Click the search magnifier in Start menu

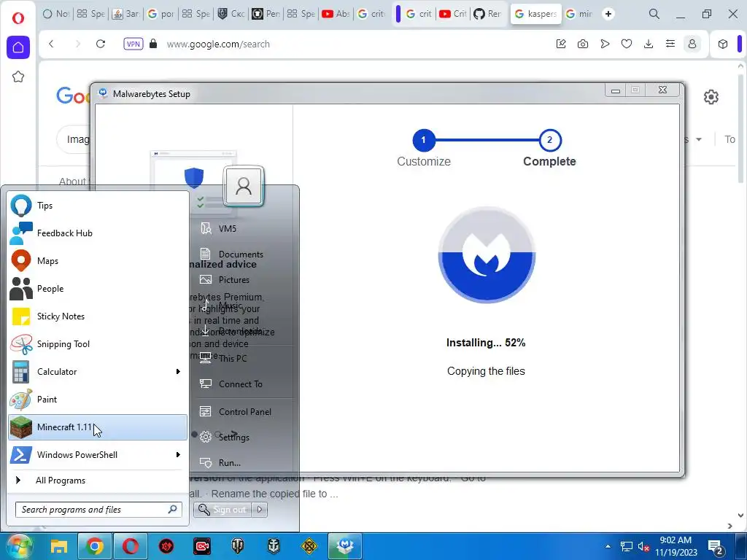coord(172,510)
